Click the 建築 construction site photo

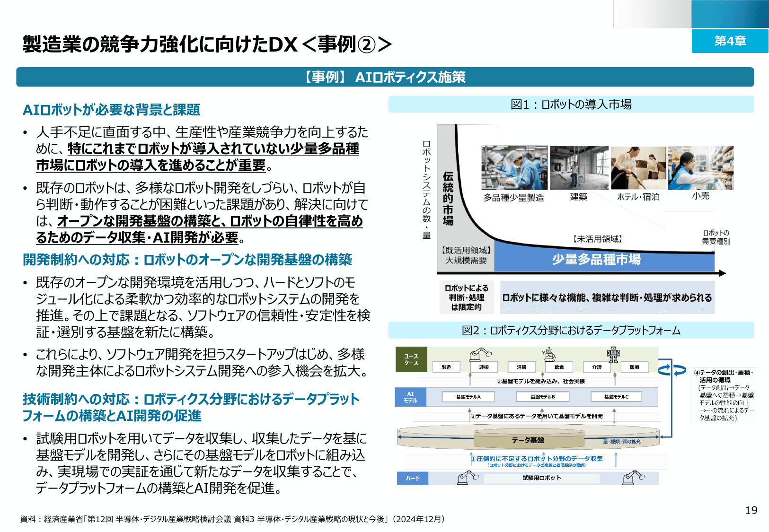click(x=579, y=166)
